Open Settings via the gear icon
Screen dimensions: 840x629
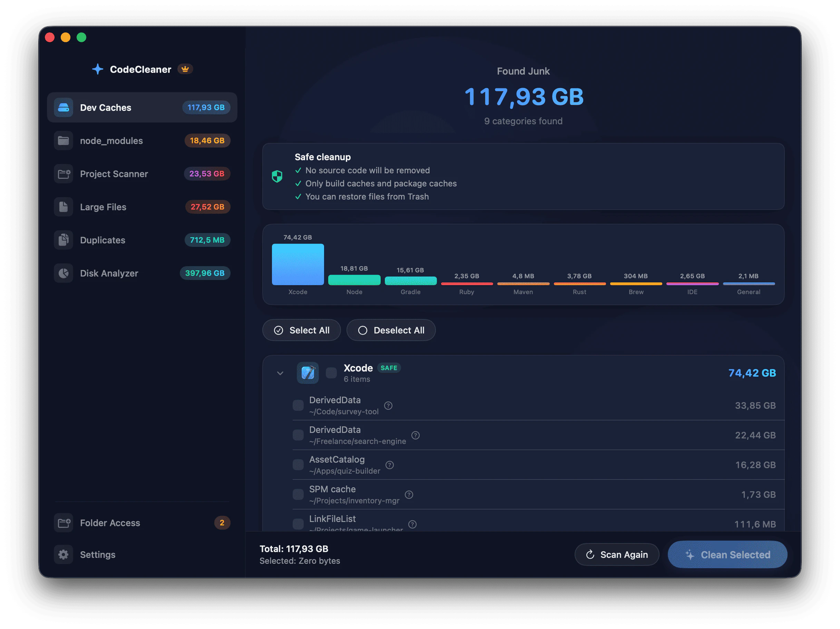click(64, 554)
